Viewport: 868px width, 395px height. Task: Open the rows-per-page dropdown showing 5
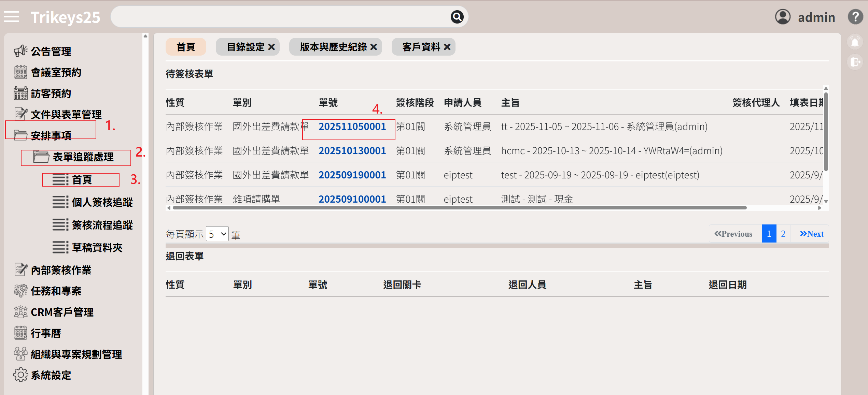pos(217,234)
